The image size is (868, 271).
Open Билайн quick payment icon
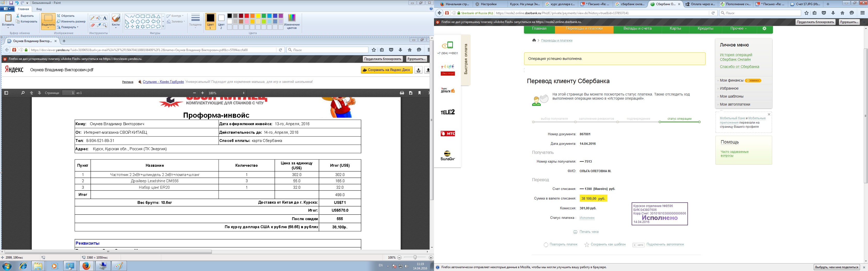pos(448,156)
